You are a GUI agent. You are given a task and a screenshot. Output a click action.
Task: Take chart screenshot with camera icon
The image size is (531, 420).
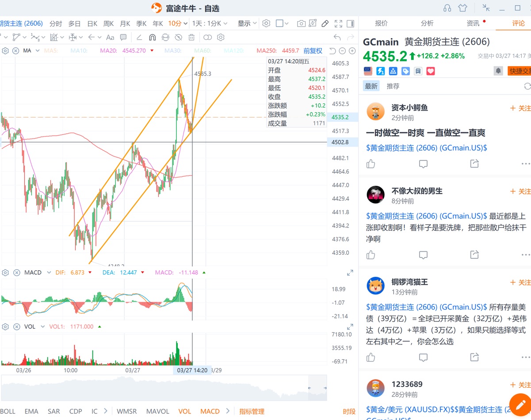click(301, 23)
